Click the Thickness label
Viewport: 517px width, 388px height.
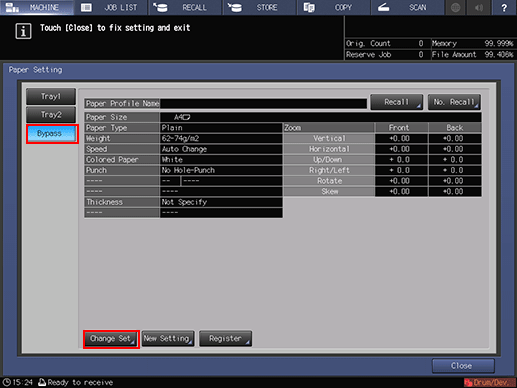coord(122,202)
